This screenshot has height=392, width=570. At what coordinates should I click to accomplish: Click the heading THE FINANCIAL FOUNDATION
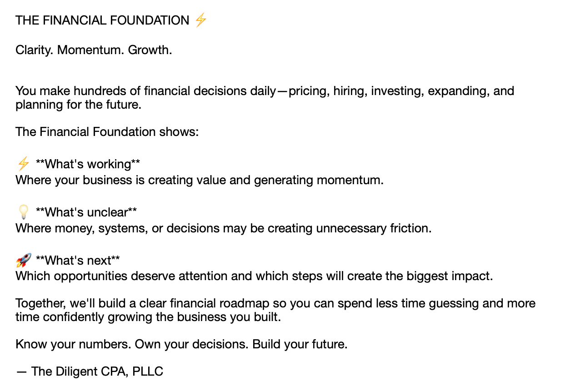coord(102,20)
